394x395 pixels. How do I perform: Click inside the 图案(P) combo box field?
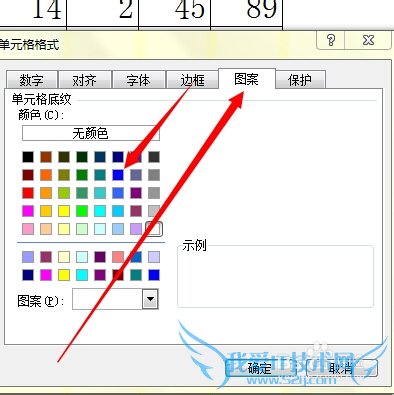point(107,299)
